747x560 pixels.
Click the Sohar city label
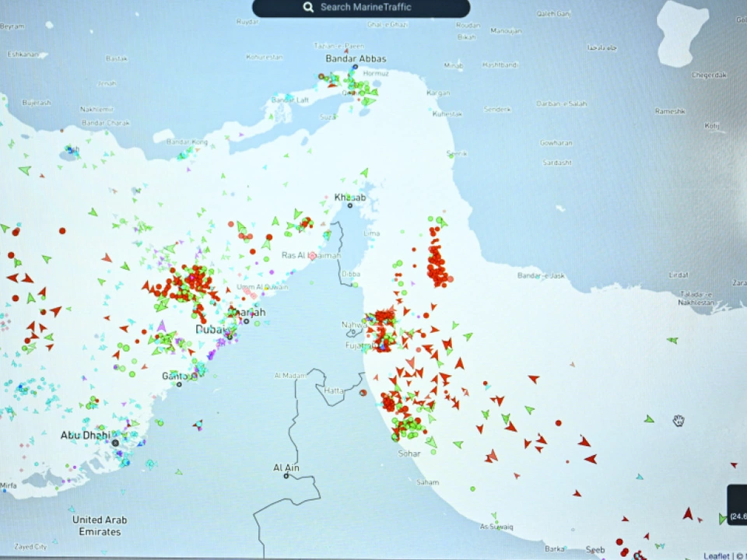[x=409, y=453]
